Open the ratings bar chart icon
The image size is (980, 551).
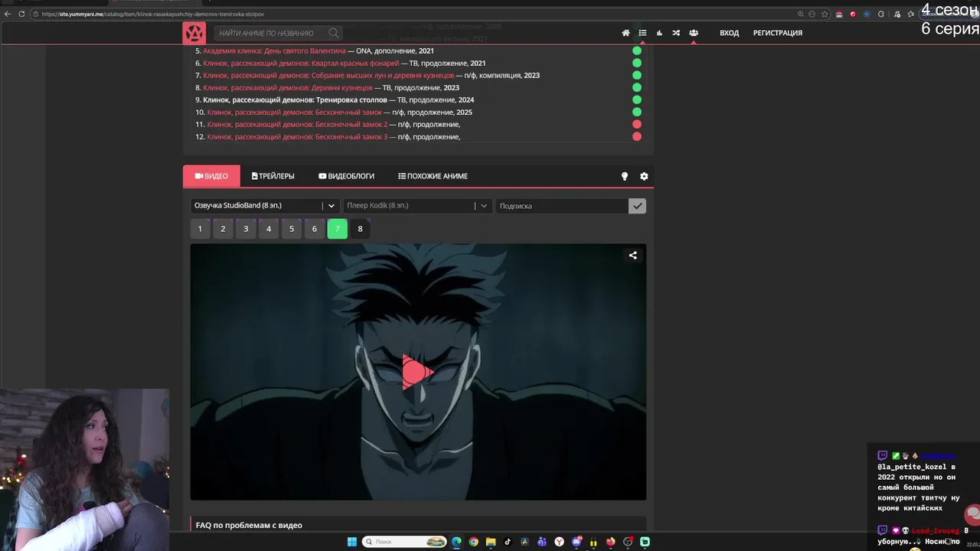tap(659, 33)
